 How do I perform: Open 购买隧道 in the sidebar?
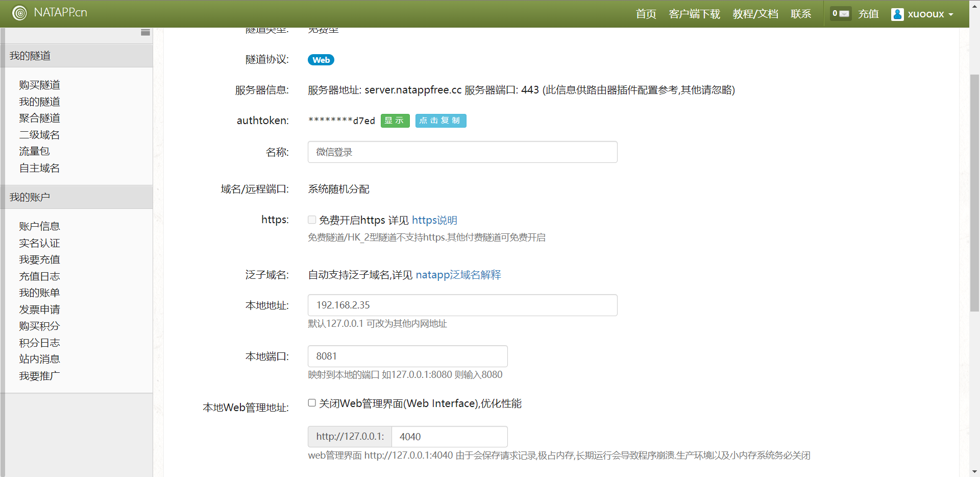click(x=40, y=85)
